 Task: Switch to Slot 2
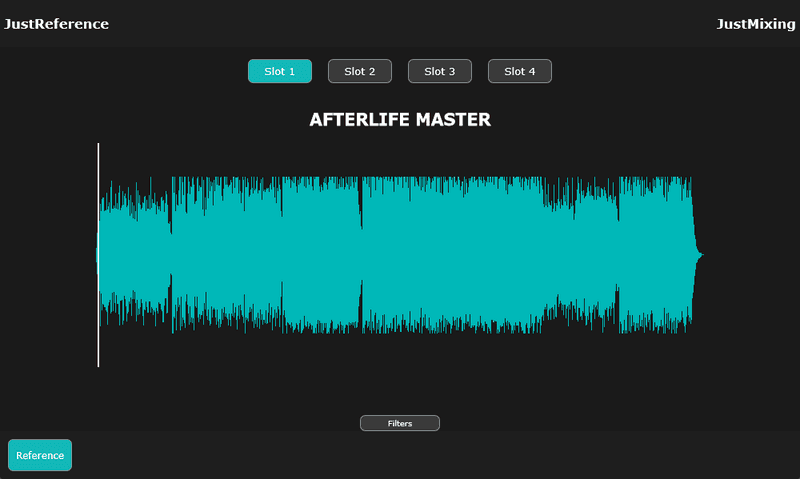tap(360, 71)
